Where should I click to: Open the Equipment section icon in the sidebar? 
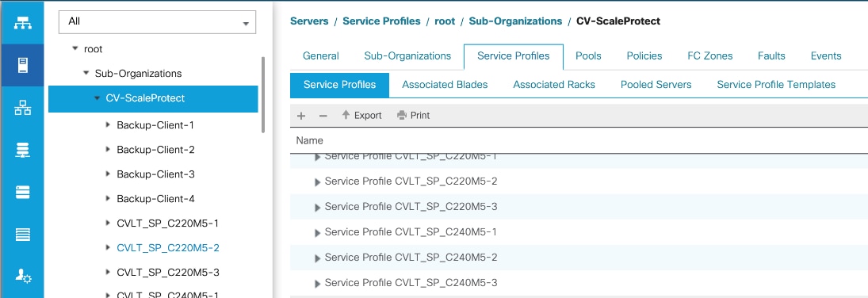tap(22, 24)
